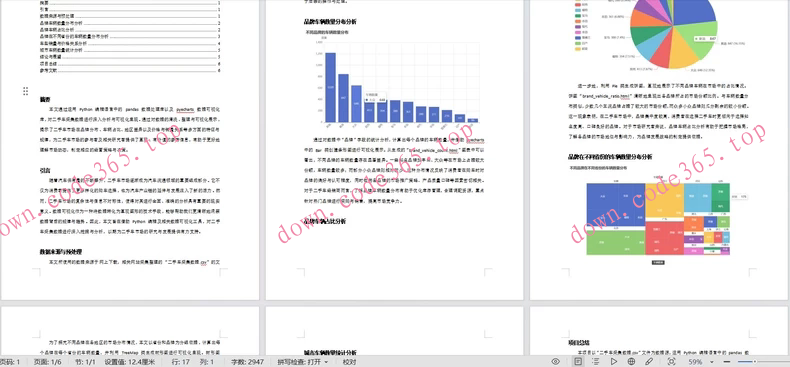The width and height of the screenshot is (790, 367).
Task: Click the brand_vehicle_ratio.html file name in text
Action: [608, 95]
